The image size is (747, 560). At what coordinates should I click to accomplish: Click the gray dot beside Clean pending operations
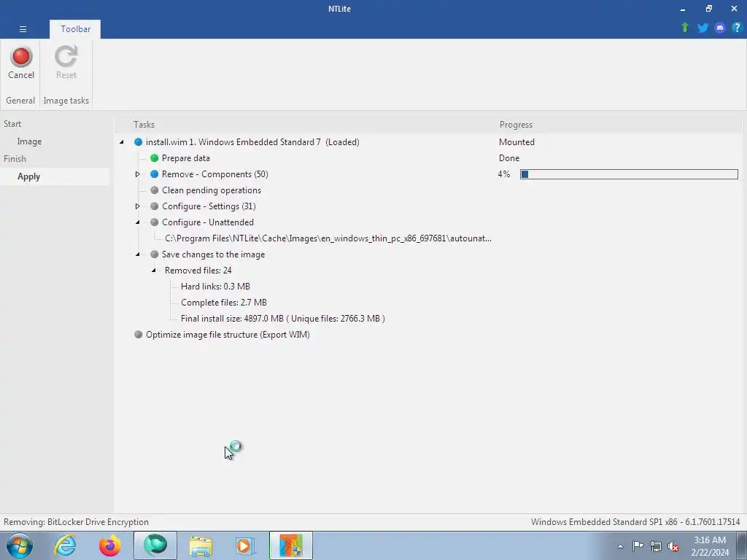(155, 190)
